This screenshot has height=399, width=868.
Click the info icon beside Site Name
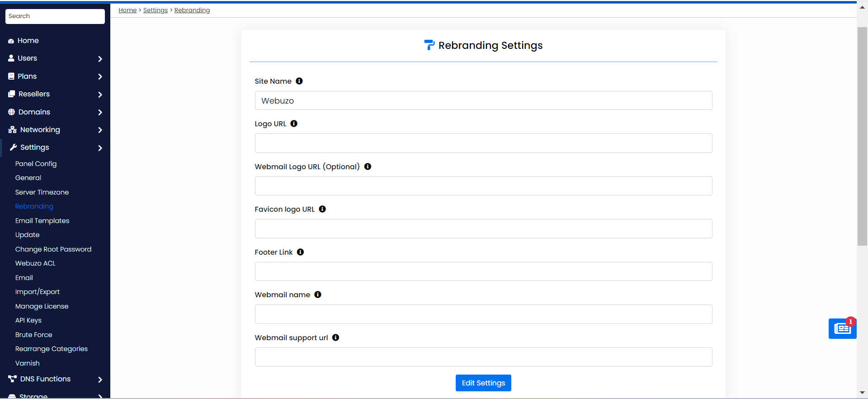pyautogui.click(x=299, y=81)
